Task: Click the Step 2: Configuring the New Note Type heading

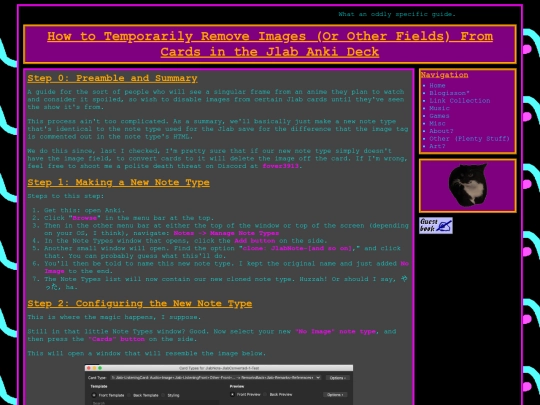Action: click(x=139, y=303)
